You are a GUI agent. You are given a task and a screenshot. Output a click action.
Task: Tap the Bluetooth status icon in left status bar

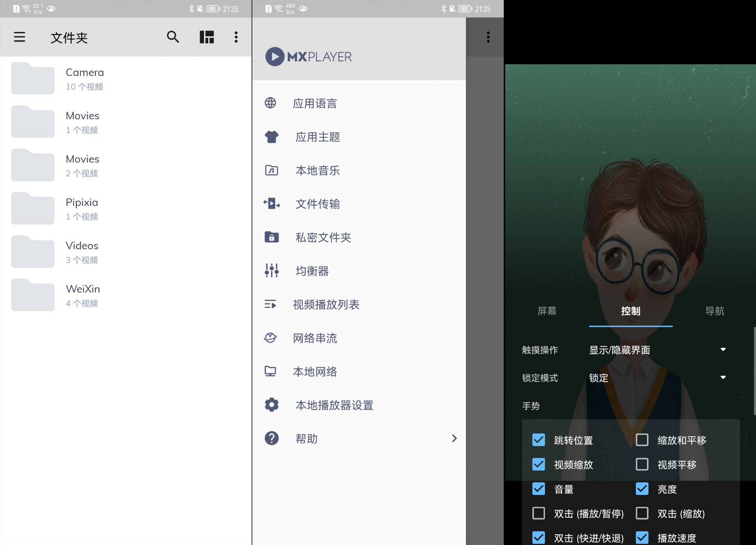coord(191,9)
